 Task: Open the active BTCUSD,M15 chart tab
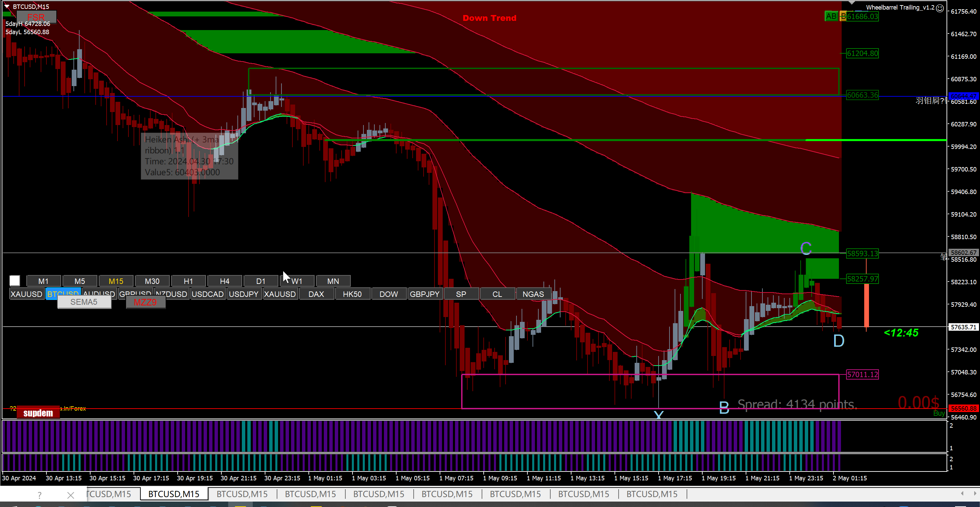tap(174, 494)
